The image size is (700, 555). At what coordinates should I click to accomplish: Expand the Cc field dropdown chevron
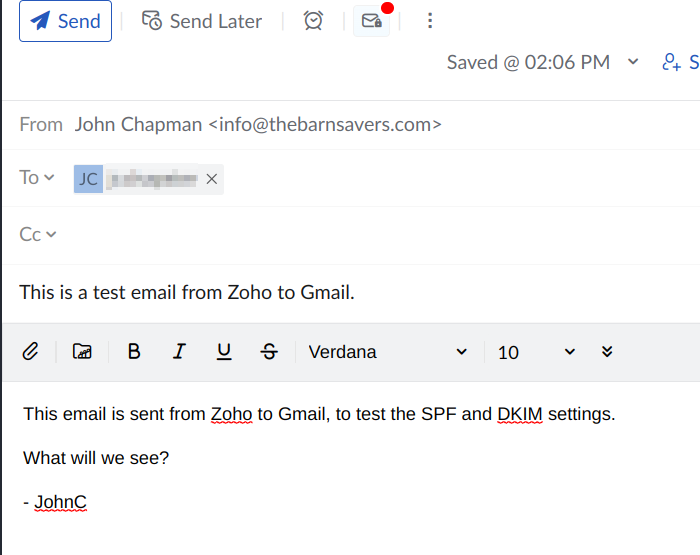pos(51,234)
